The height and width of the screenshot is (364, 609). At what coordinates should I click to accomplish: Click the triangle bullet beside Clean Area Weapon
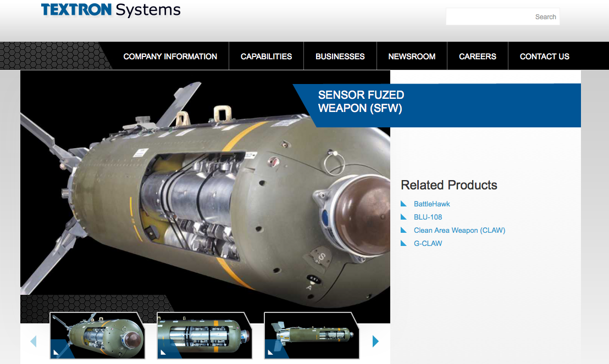tap(403, 230)
